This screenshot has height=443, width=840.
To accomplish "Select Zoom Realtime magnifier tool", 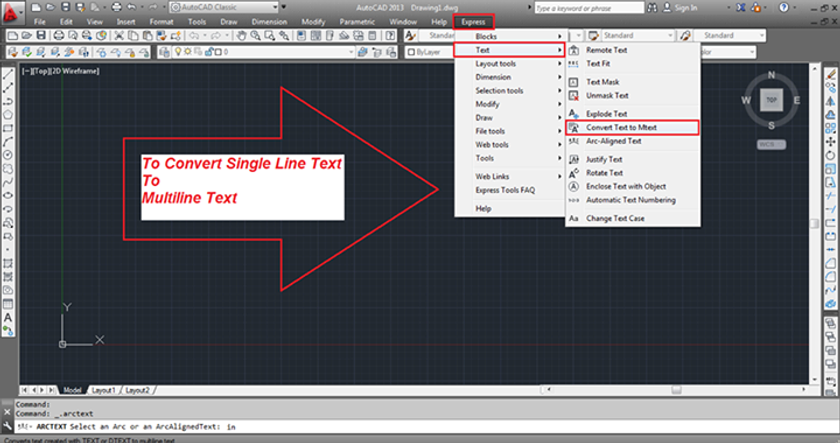I will tap(256, 36).
